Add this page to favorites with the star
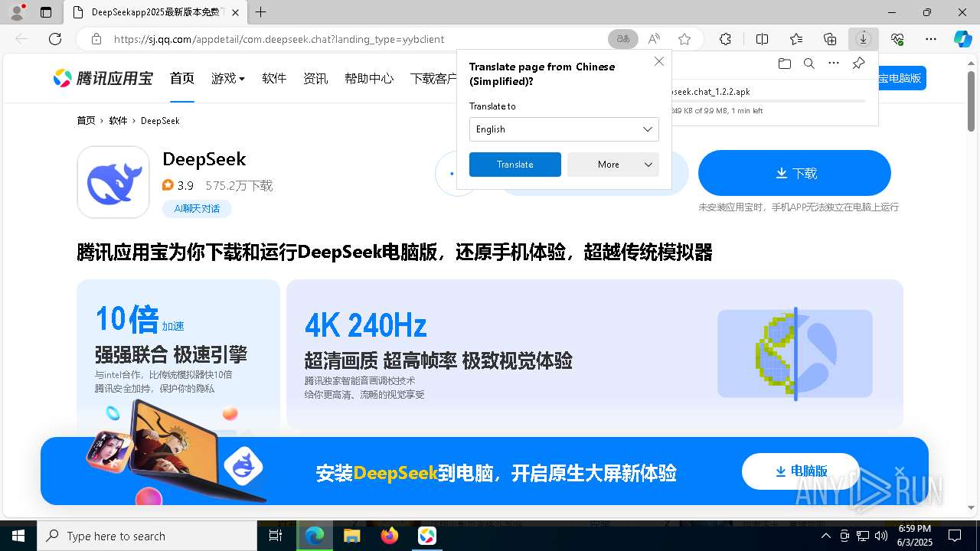This screenshot has height=551, width=980. pos(684,39)
